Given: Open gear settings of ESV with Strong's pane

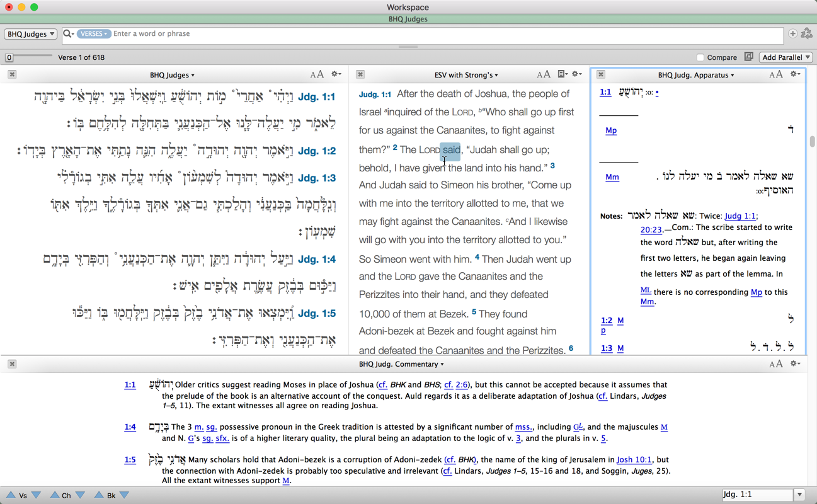Looking at the screenshot, I should coord(576,74).
